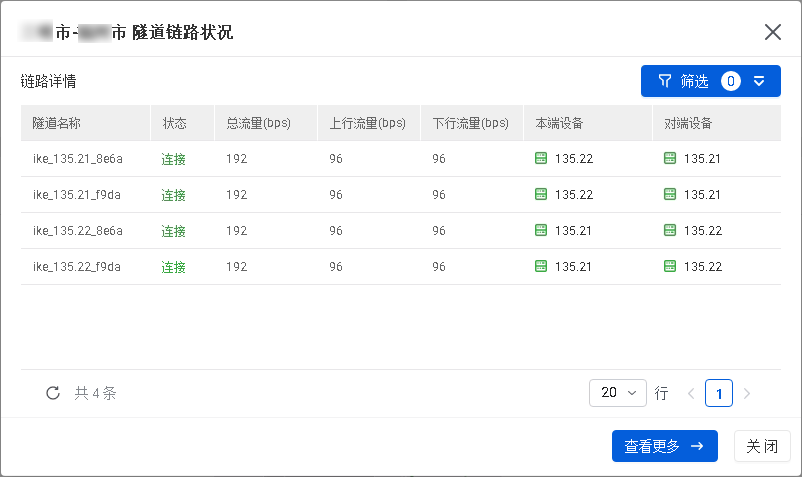Click the refresh icon beside 共4条
Viewport: 802px width, 477px height.
pyautogui.click(x=53, y=393)
